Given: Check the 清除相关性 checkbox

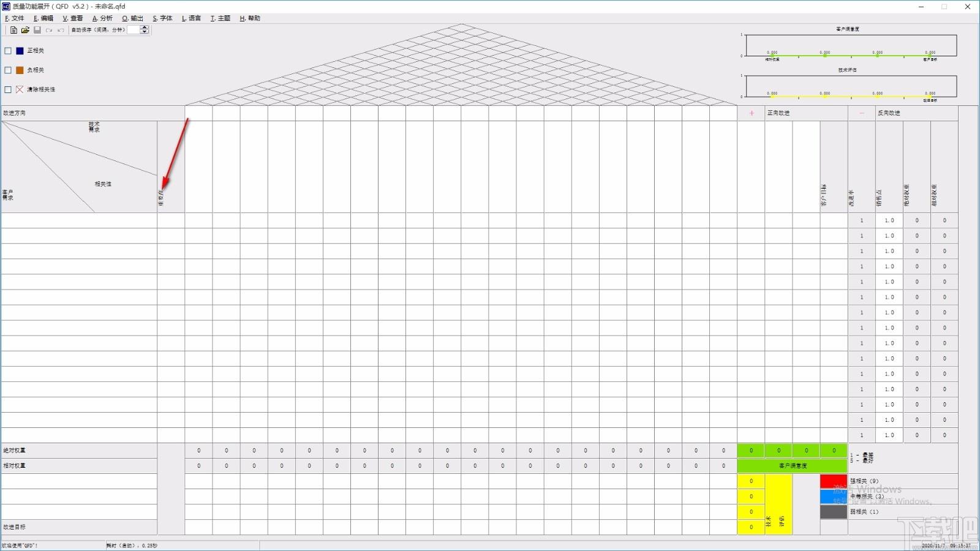Looking at the screenshot, I should tap(8, 89).
